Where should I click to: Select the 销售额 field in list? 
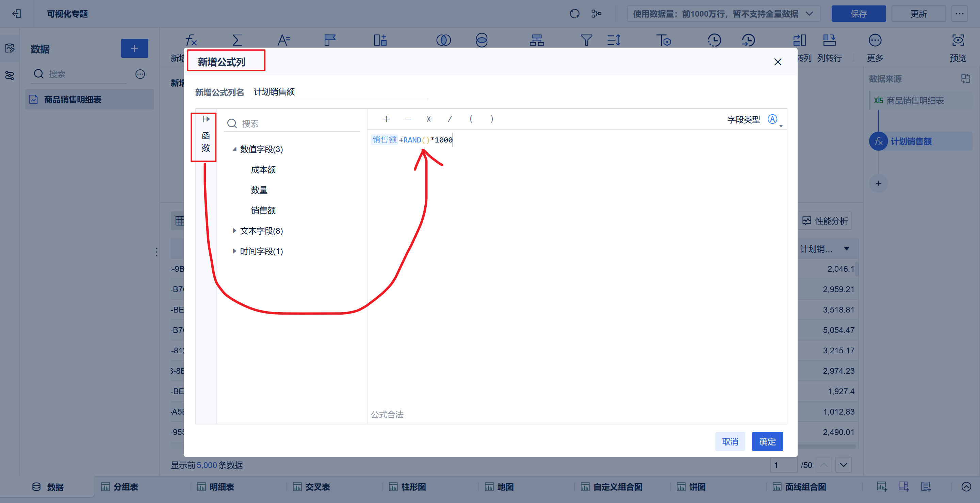[x=263, y=211]
